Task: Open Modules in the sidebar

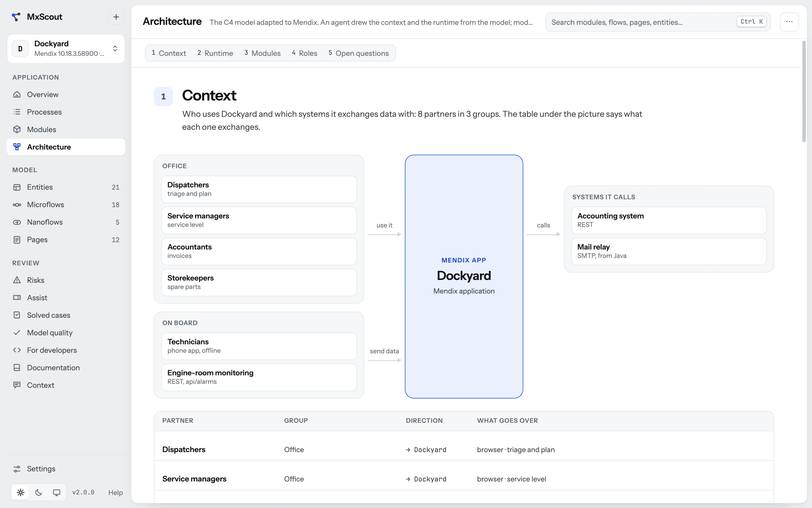Action: click(x=66, y=129)
